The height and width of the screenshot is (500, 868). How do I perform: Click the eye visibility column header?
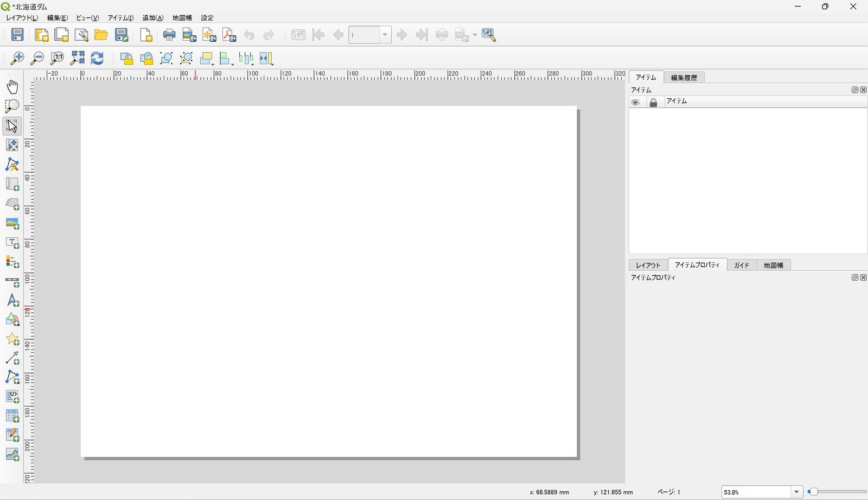(x=635, y=102)
